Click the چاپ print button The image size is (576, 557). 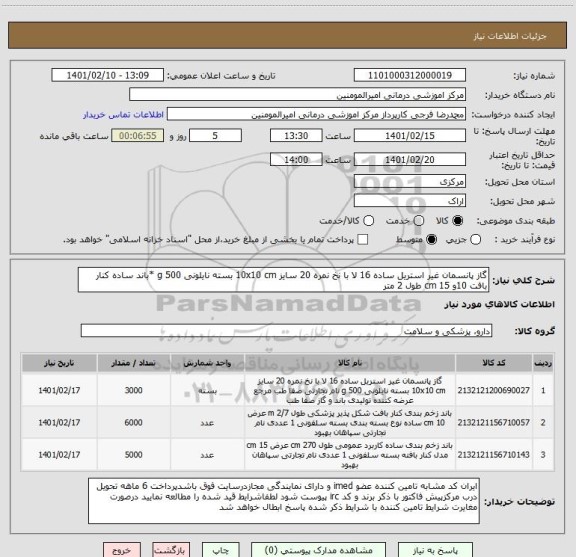coord(221,550)
